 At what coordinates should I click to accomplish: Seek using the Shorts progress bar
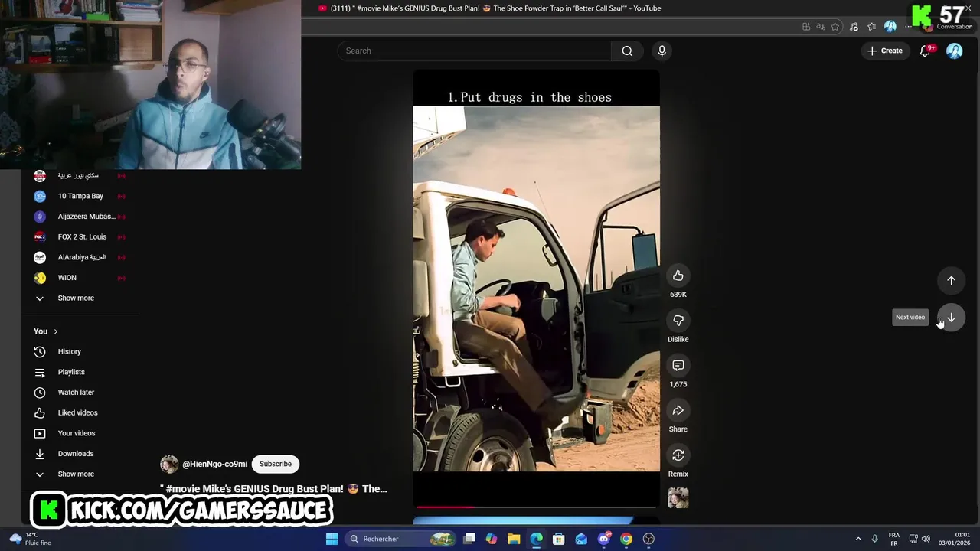point(536,507)
